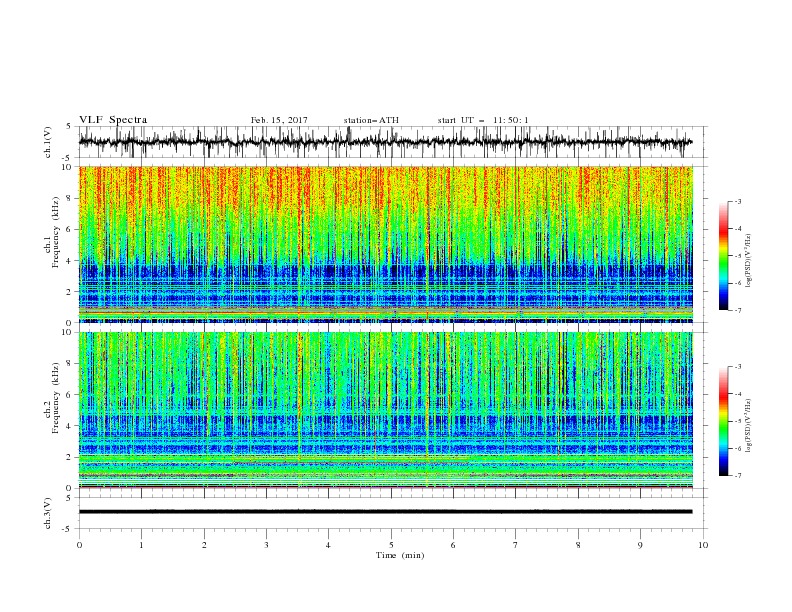This screenshot has height=612, width=792.
Task: Click the "3" tick on the time axis
Action: (x=266, y=545)
